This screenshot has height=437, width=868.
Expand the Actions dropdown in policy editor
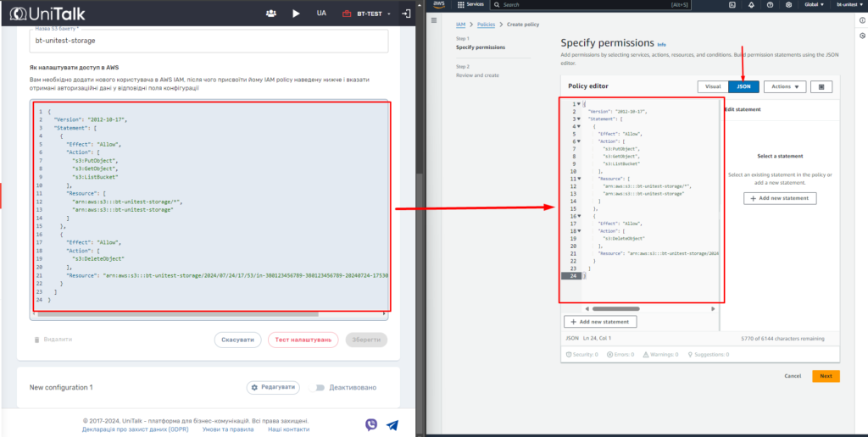pos(784,86)
